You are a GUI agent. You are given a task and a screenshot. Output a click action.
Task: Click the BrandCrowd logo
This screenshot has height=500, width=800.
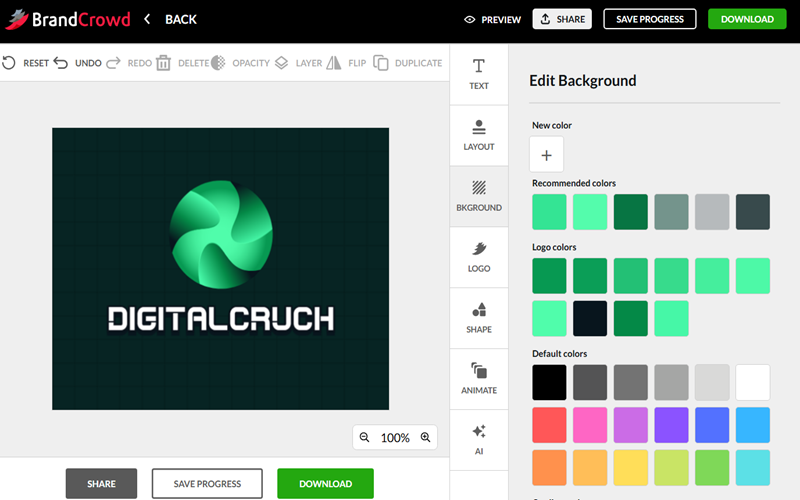[68, 19]
